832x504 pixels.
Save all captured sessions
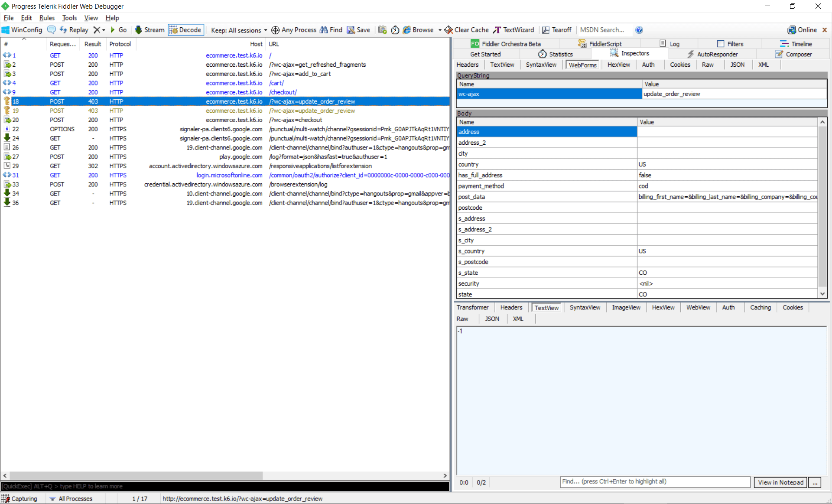pyautogui.click(x=358, y=29)
